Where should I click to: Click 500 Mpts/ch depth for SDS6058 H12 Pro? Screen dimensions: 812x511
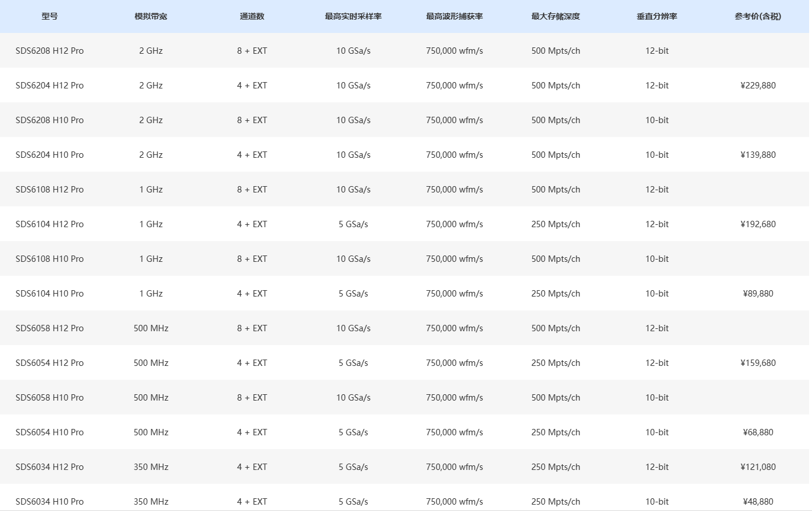556,328
